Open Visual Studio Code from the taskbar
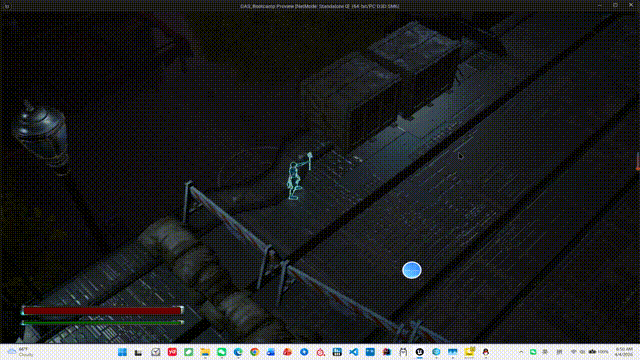 (353, 352)
